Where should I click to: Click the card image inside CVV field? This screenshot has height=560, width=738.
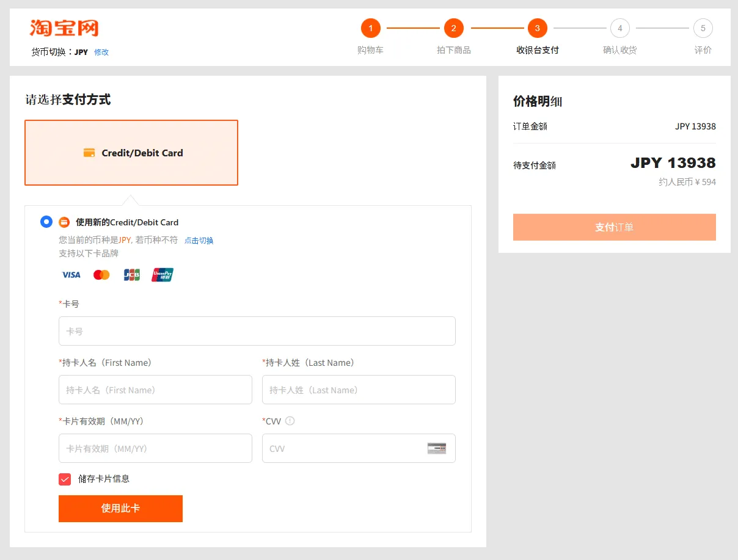[436, 448]
